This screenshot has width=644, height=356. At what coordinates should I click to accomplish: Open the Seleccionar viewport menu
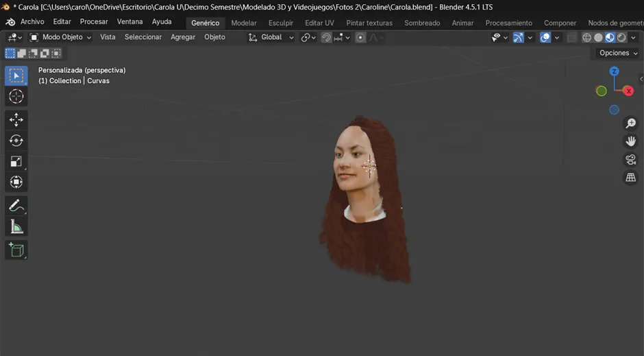pos(143,38)
